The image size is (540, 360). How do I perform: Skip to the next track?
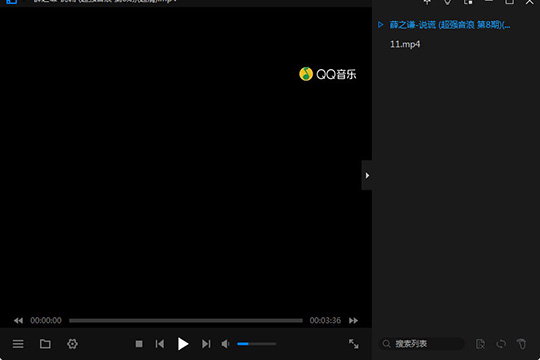point(206,344)
